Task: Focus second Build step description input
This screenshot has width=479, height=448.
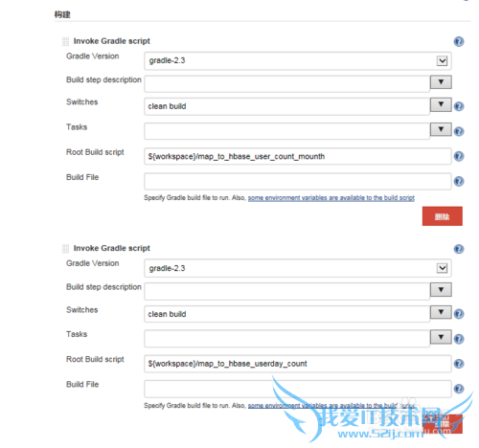Action: pyautogui.click(x=286, y=291)
